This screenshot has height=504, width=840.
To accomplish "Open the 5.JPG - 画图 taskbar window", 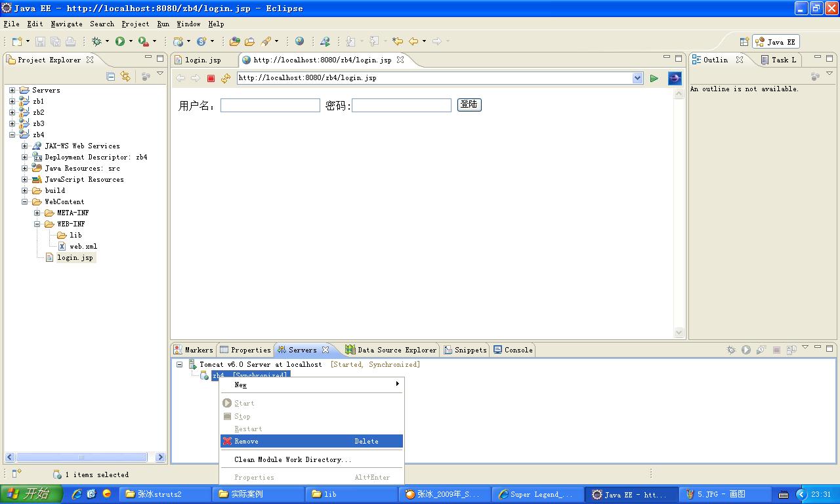I will pos(725,494).
